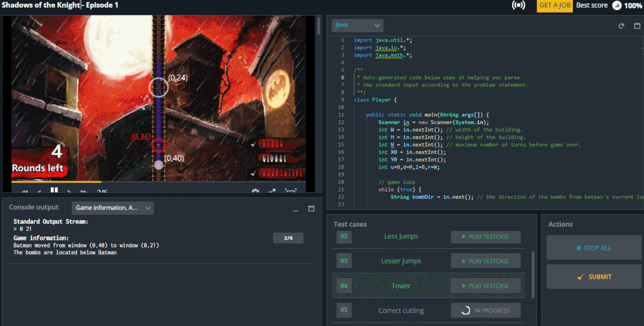
Task: Click the import java.util line
Action: coord(383,40)
